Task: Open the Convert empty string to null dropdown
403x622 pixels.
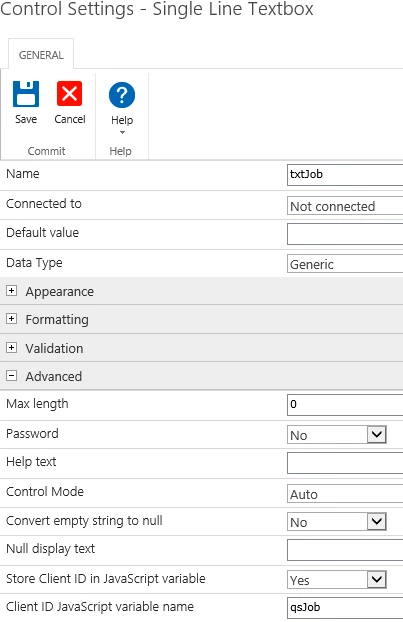Action: 336,522
